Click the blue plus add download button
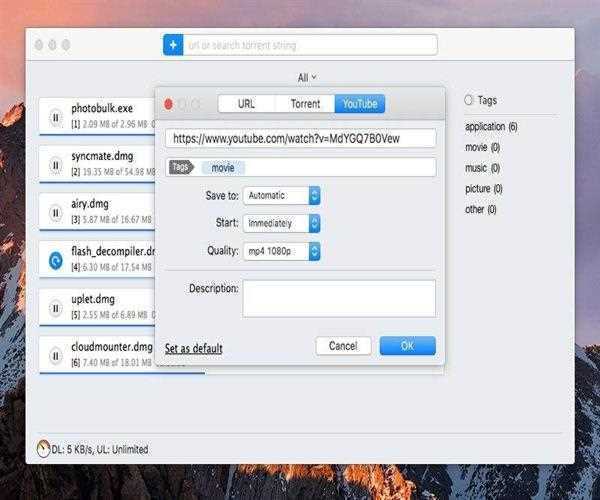600x500 pixels. point(173,45)
